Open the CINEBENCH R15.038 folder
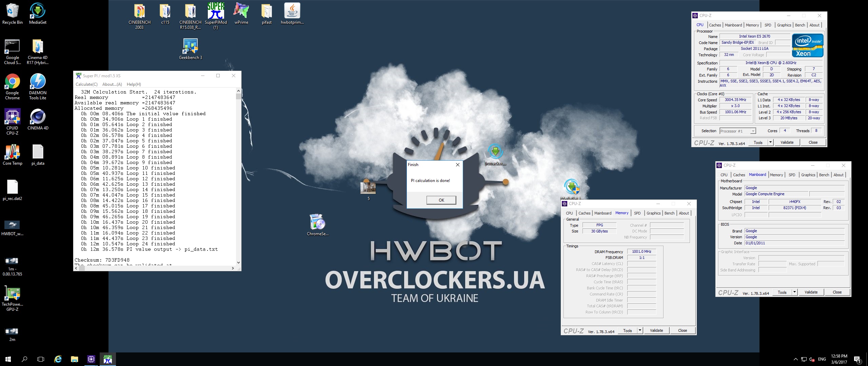 [x=190, y=16]
